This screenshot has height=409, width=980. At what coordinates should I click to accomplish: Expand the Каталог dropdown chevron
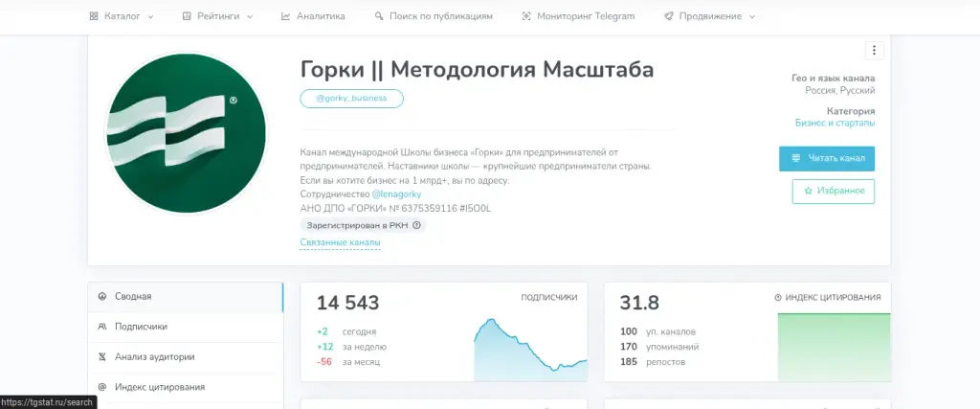pos(150,17)
